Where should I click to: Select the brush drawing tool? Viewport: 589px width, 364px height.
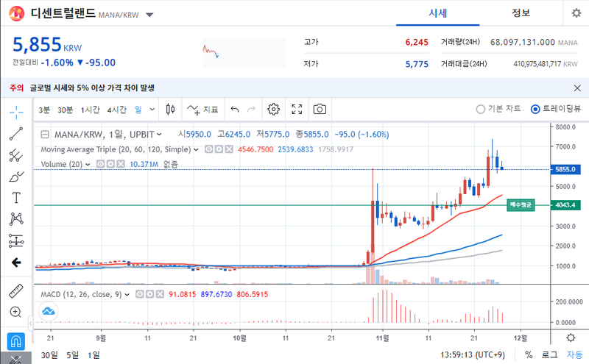pos(16,176)
